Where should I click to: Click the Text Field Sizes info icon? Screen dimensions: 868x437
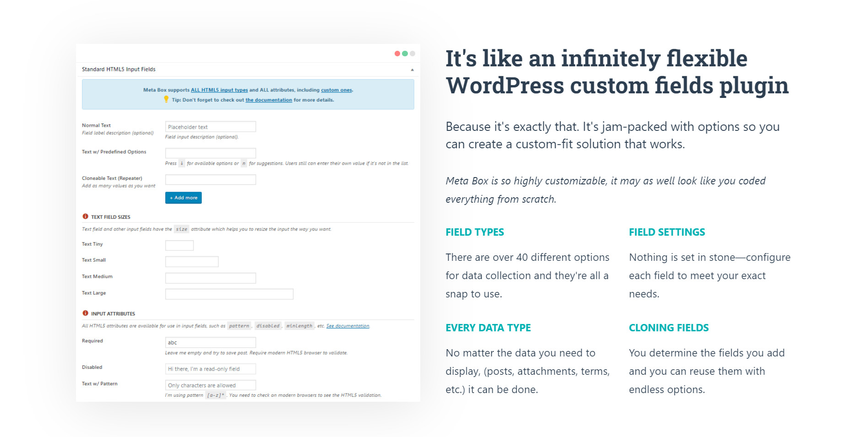85,216
